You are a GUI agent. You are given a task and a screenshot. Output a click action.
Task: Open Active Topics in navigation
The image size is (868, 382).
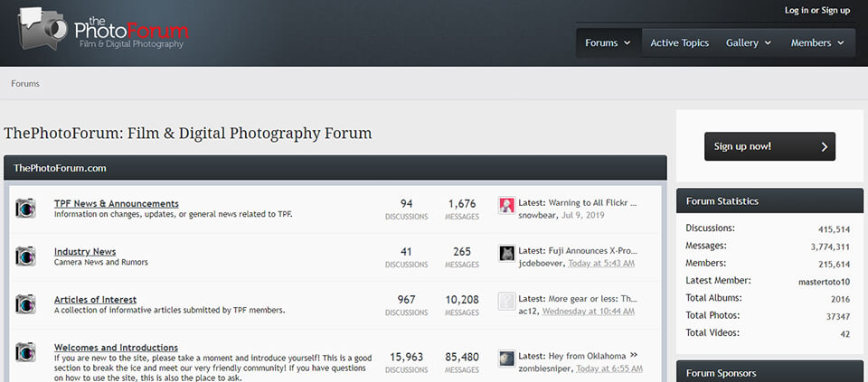click(x=679, y=42)
